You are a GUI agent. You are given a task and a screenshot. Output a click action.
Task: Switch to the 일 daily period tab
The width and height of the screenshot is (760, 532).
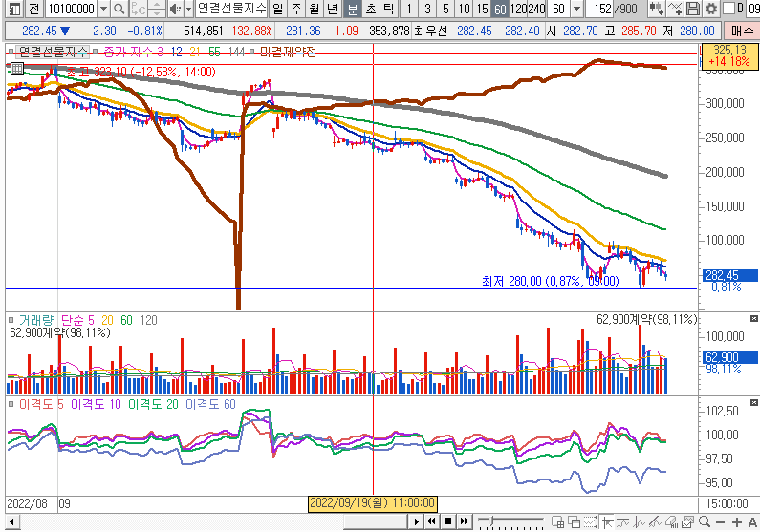click(276, 9)
